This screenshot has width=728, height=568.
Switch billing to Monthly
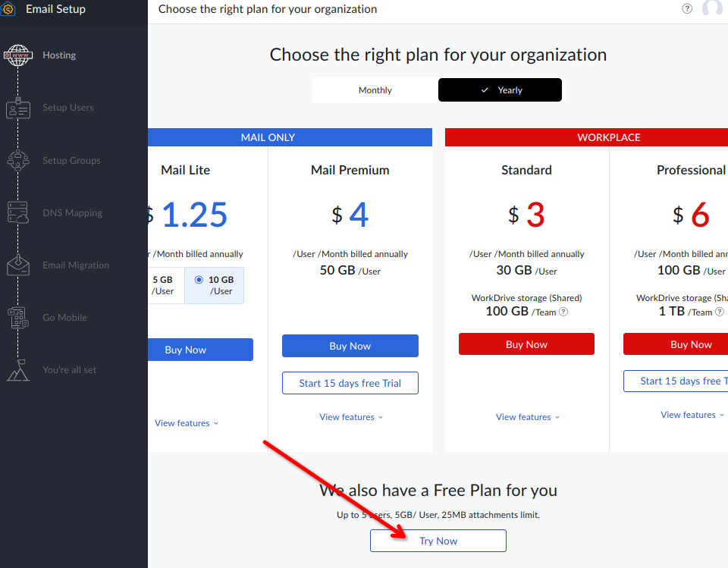coord(375,90)
